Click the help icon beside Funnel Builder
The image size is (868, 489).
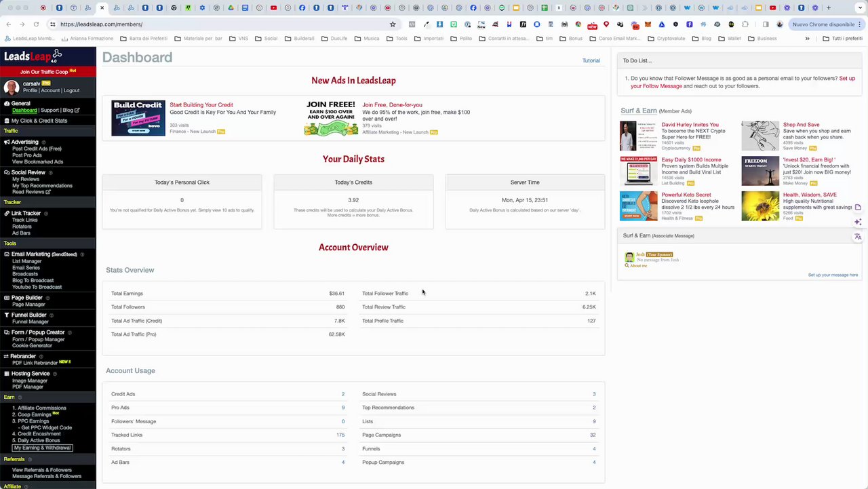tap(53, 315)
